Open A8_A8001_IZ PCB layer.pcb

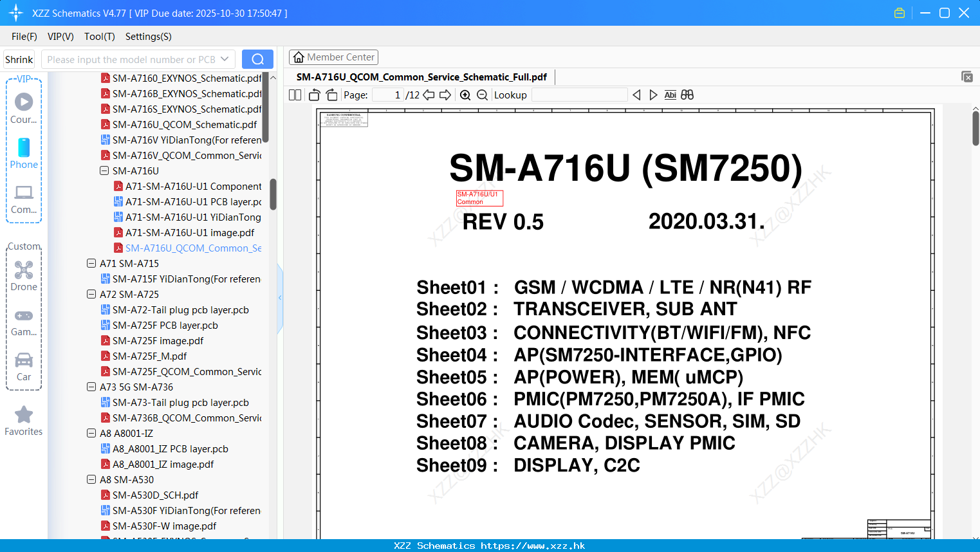[x=165, y=448]
